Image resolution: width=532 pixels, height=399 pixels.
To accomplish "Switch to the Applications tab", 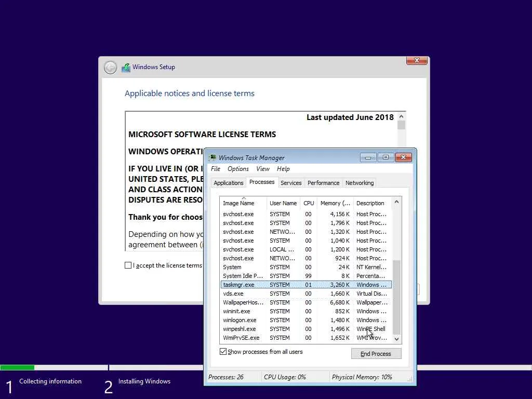I will tap(229, 183).
